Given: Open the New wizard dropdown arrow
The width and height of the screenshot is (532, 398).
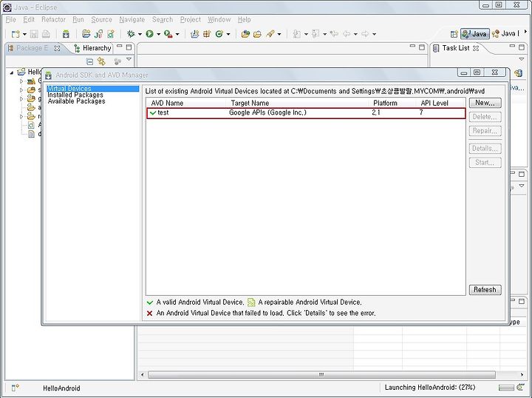Looking at the screenshot, I should tap(24, 34).
